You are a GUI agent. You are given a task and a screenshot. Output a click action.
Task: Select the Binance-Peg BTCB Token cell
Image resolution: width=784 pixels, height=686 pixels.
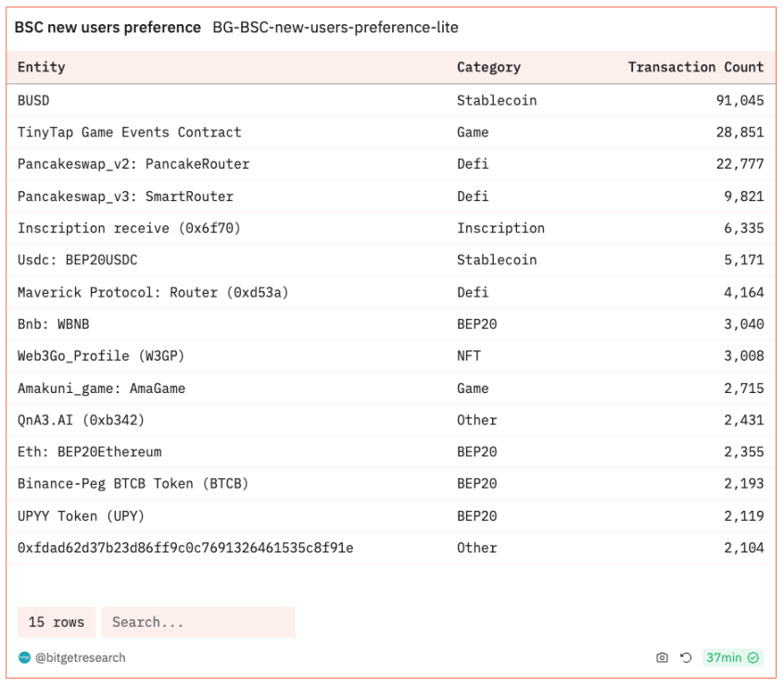[x=133, y=484]
